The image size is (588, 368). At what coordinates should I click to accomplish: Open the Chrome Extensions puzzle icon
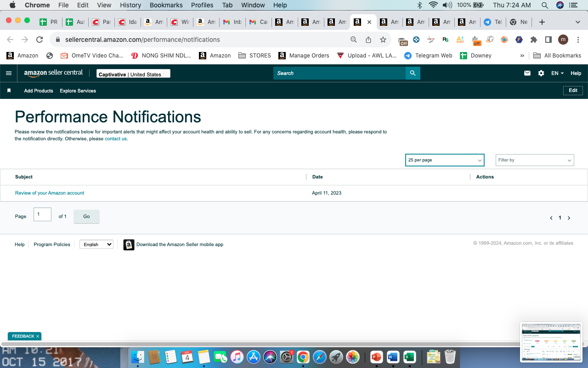[534, 40]
